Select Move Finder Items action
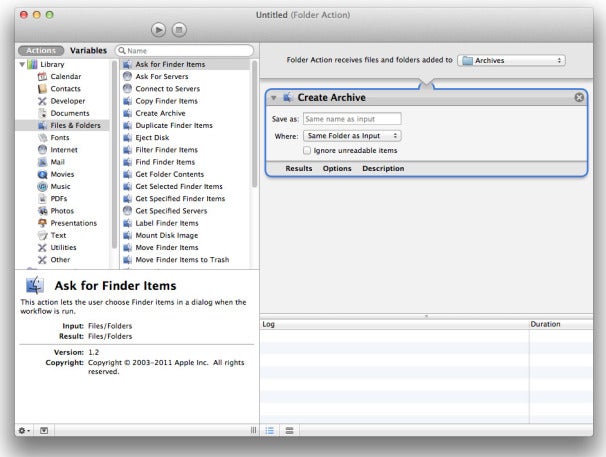The width and height of the screenshot is (606, 457). (185, 247)
